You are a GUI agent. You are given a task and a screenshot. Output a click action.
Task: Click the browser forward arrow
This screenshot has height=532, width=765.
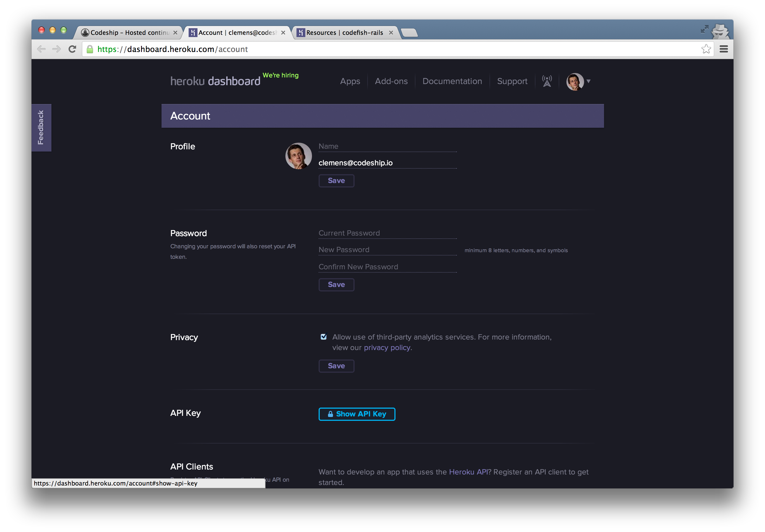(x=57, y=49)
